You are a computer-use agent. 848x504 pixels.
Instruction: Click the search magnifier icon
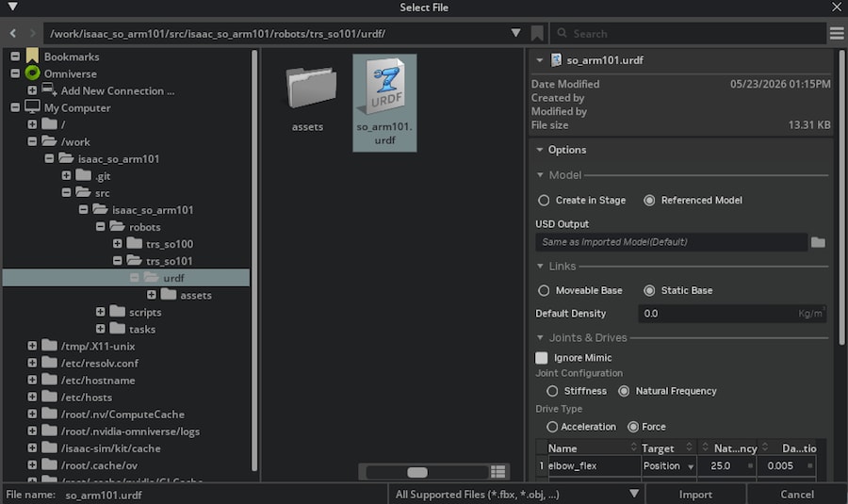click(x=562, y=33)
